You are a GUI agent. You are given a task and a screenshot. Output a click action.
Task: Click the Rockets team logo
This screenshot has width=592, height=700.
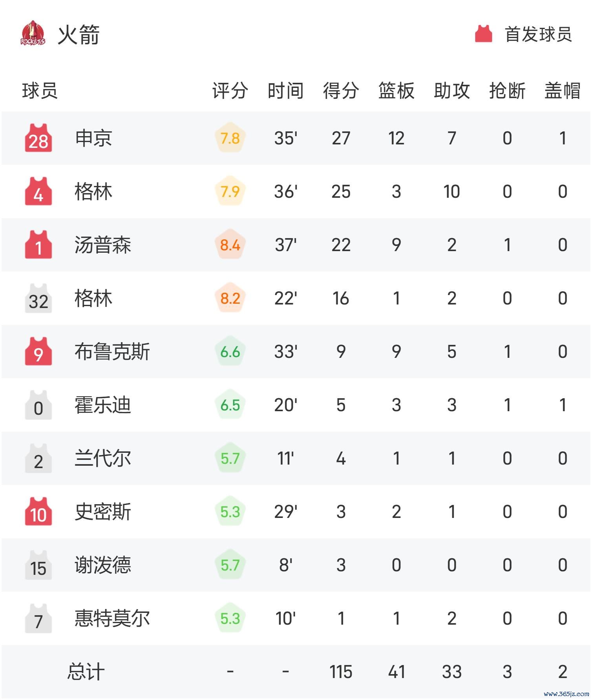tap(33, 34)
